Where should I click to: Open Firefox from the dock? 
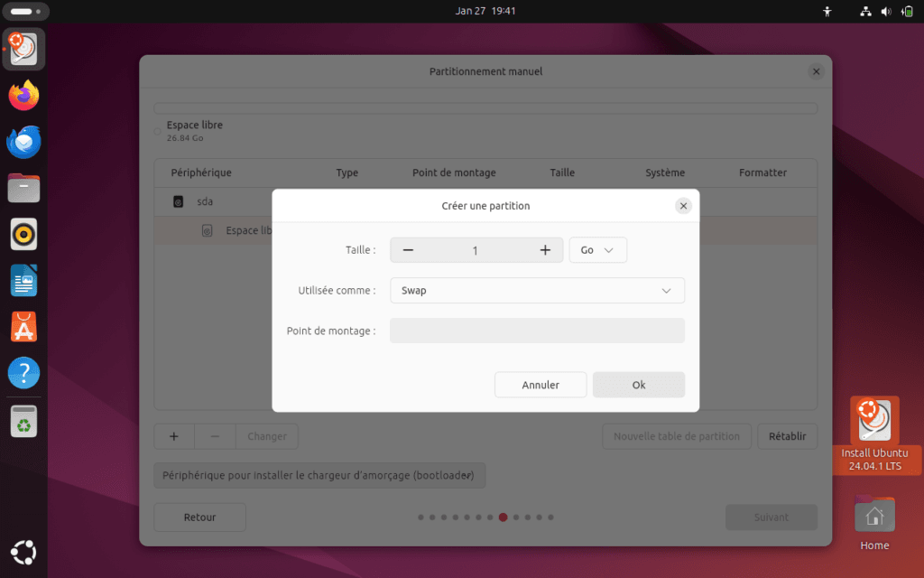(23, 95)
